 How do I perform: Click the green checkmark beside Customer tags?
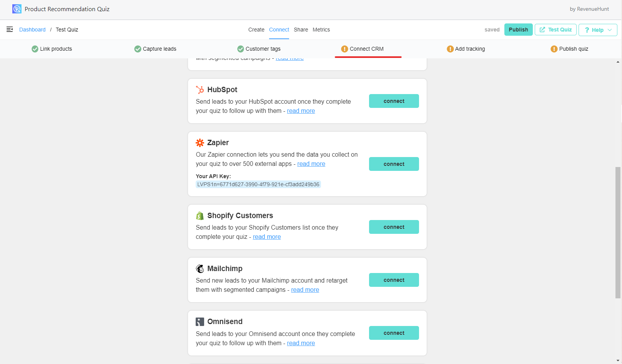pyautogui.click(x=241, y=49)
